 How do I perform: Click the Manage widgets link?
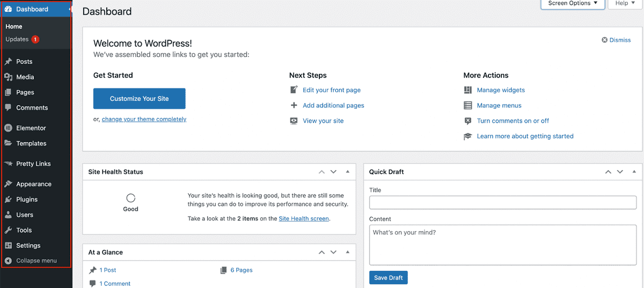pos(501,90)
